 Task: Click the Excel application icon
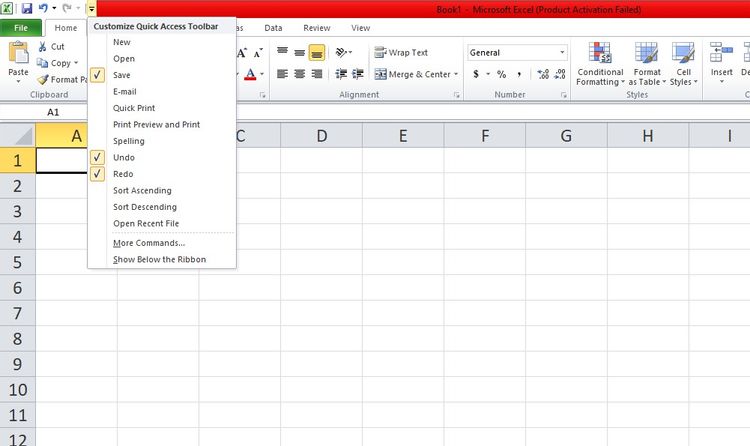coord(7,8)
